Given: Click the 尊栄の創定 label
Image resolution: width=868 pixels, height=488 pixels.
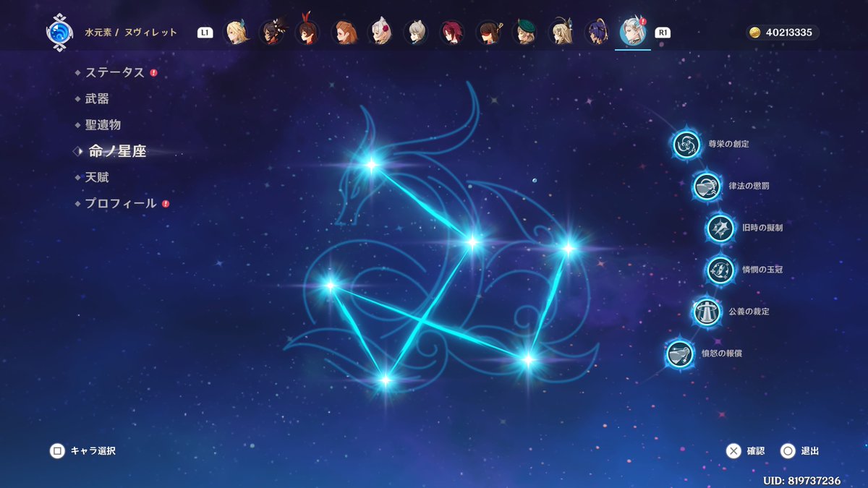Looking at the screenshot, I should 728,144.
